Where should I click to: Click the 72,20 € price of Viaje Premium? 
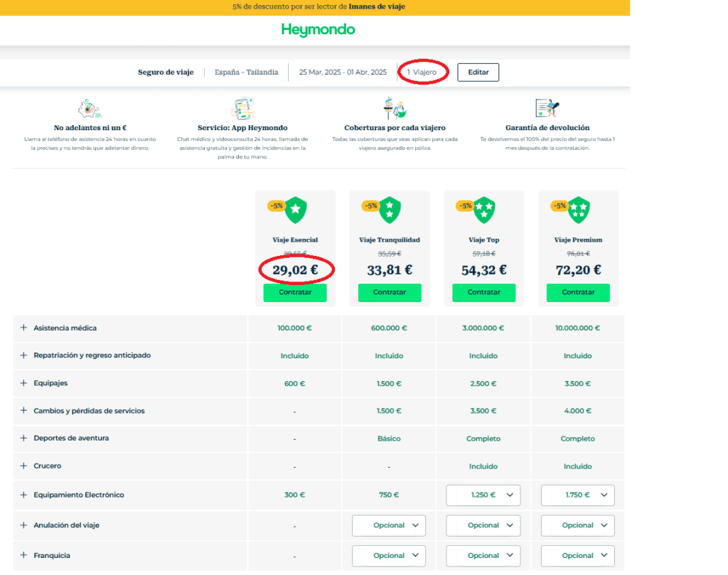579,270
